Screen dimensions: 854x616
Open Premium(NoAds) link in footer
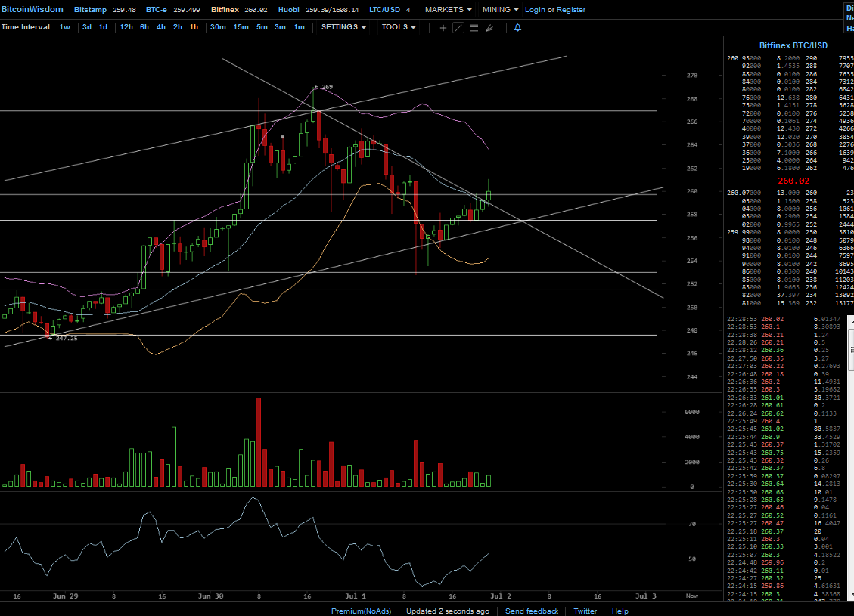361,611
